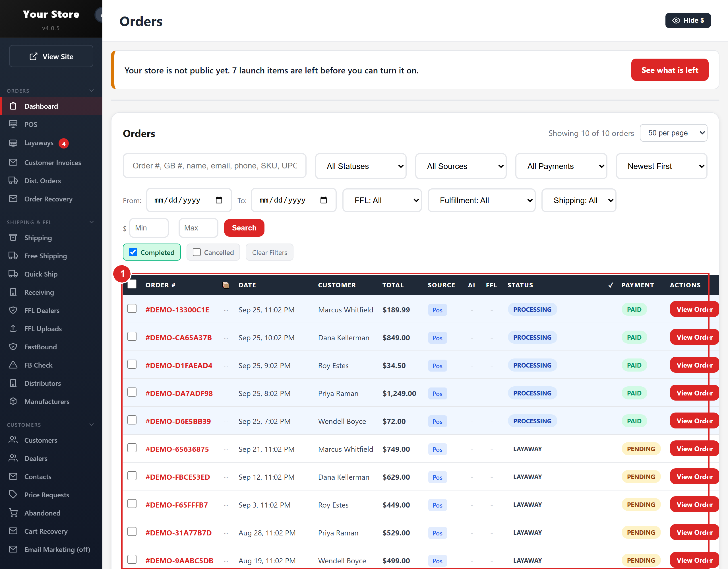Click the Contacts envelope icon

[x=13, y=476]
